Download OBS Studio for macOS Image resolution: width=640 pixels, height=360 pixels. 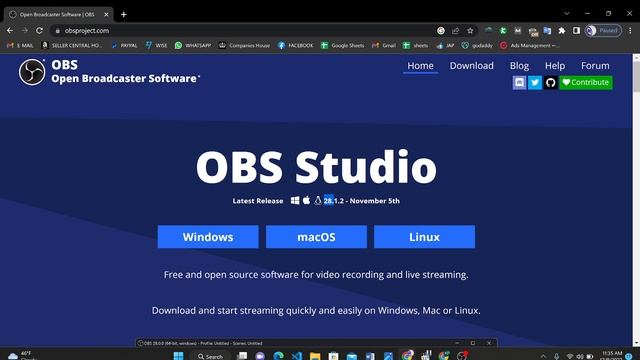(x=316, y=237)
